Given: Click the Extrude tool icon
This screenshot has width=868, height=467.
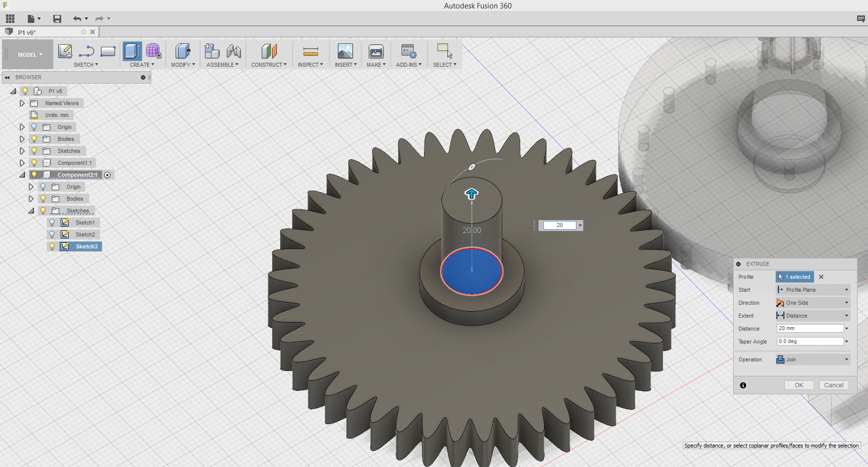Looking at the screenshot, I should (x=132, y=51).
